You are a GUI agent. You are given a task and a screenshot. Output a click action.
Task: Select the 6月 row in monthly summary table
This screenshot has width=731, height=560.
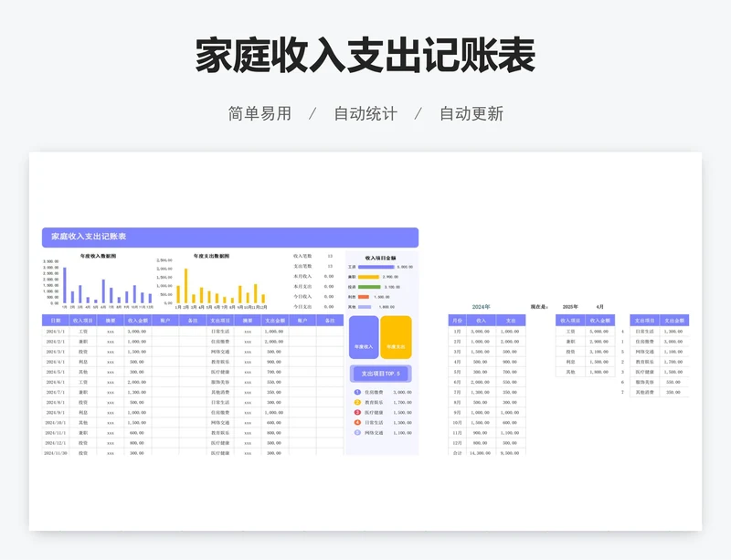click(487, 383)
